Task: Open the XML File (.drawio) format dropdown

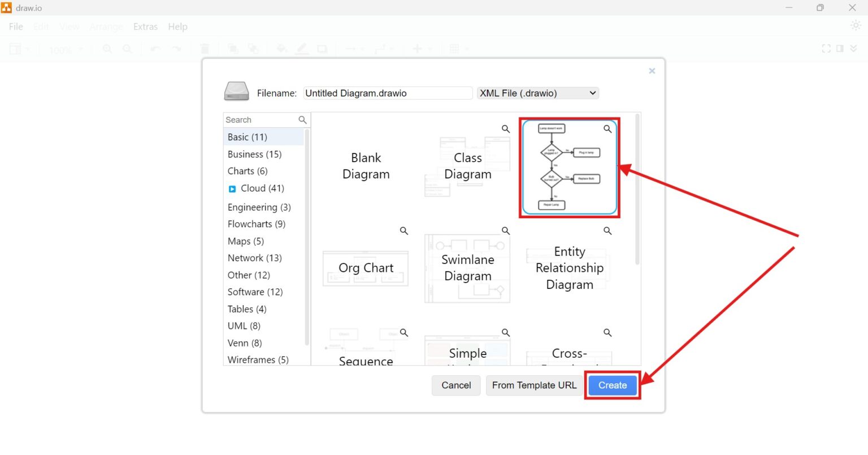Action: 537,93
